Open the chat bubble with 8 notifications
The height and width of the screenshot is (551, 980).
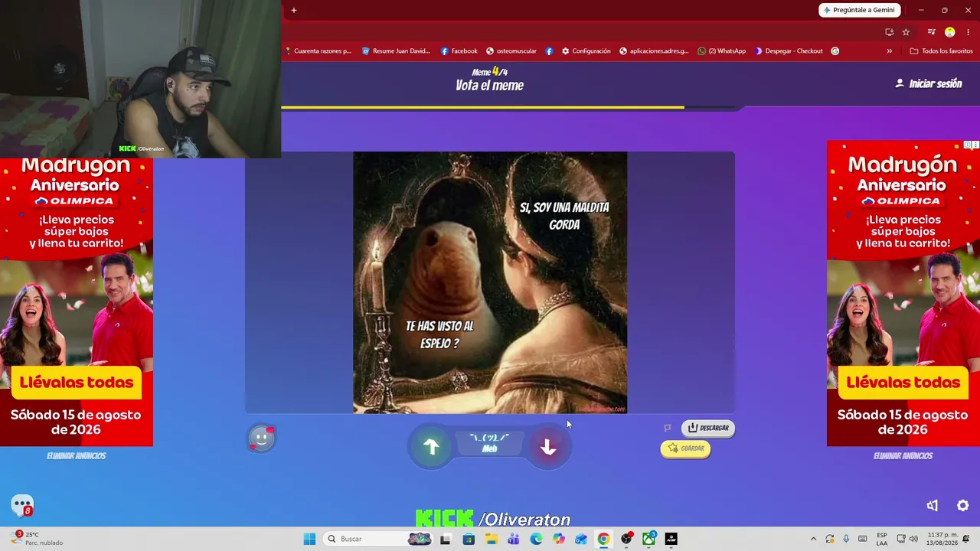point(23,505)
